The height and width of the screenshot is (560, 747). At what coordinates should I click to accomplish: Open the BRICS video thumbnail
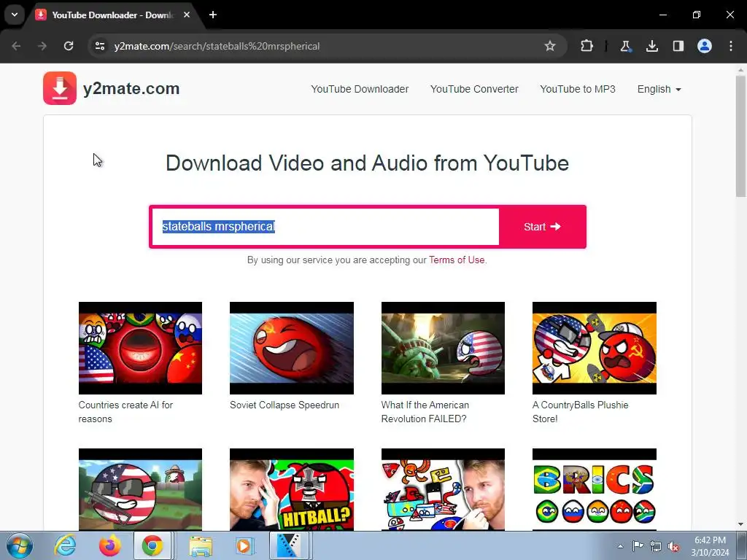click(x=594, y=489)
